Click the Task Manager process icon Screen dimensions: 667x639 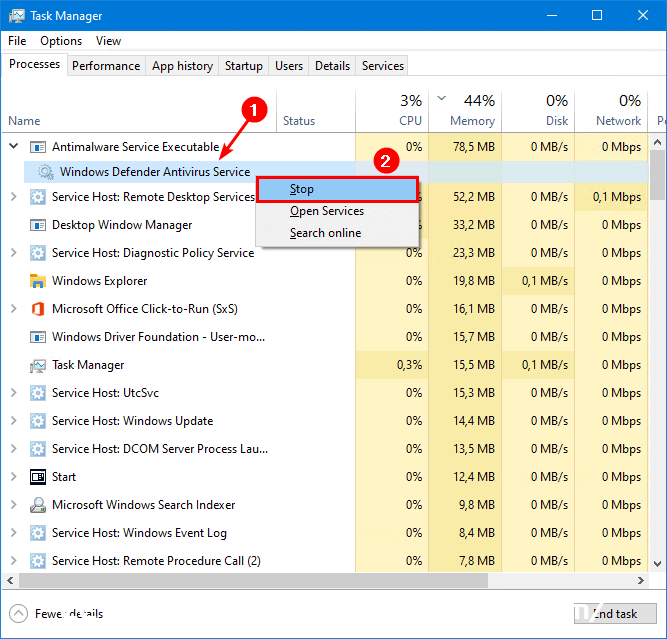click(x=38, y=365)
